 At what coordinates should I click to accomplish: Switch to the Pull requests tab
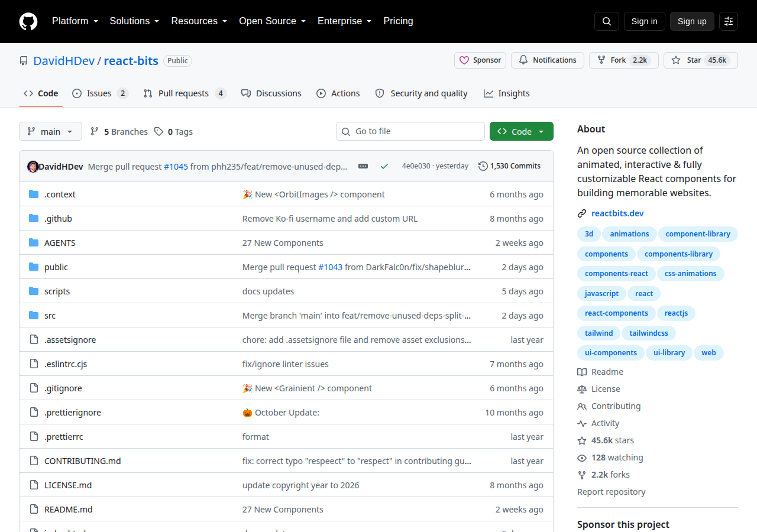tap(185, 93)
